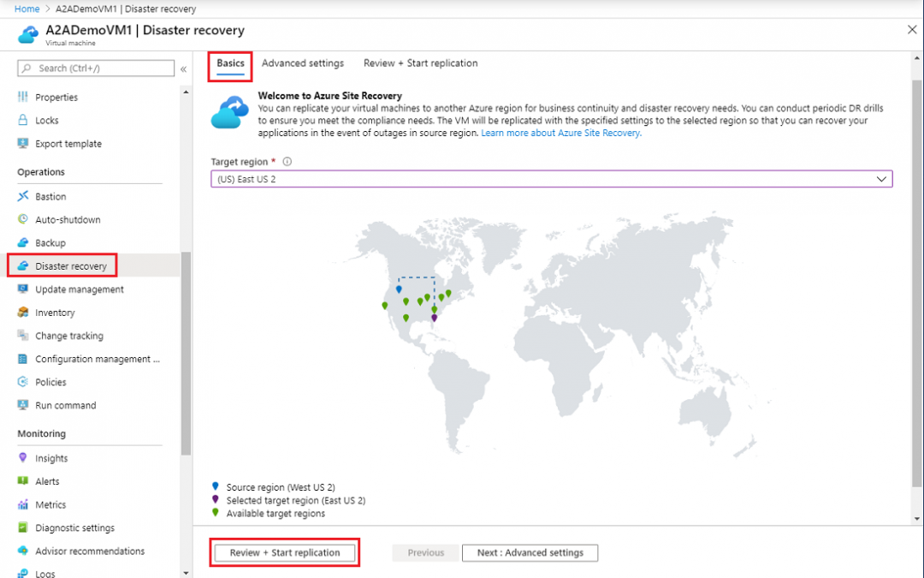Viewport: 924px width, 578px height.
Task: Click the Alerts icon
Action: pos(23,480)
